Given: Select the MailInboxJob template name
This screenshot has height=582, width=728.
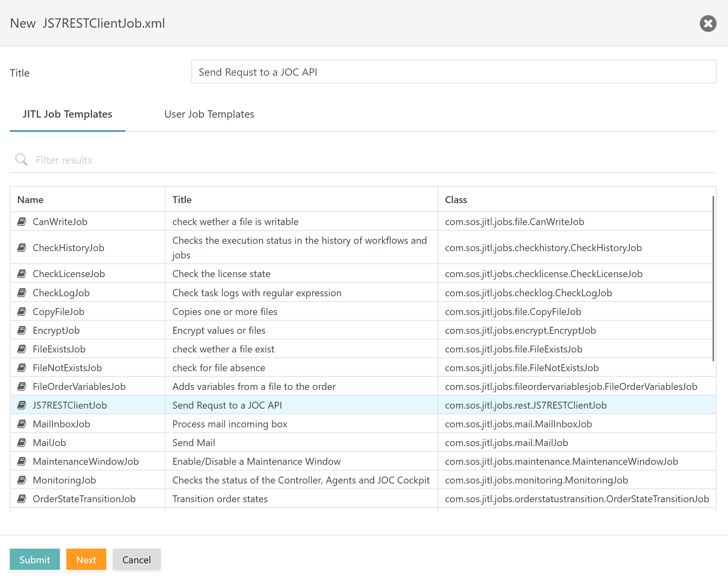Looking at the screenshot, I should pos(61,424).
